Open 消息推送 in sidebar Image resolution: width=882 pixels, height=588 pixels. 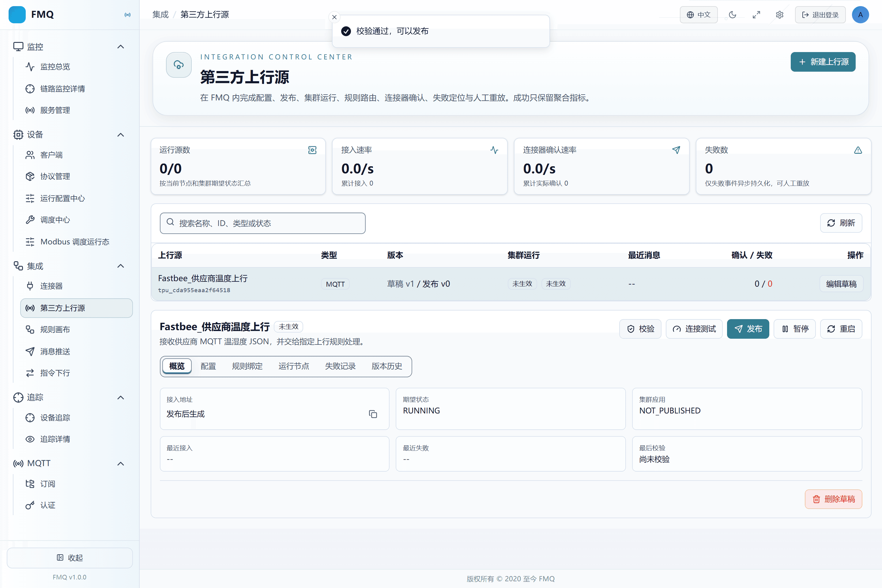[x=77, y=351]
